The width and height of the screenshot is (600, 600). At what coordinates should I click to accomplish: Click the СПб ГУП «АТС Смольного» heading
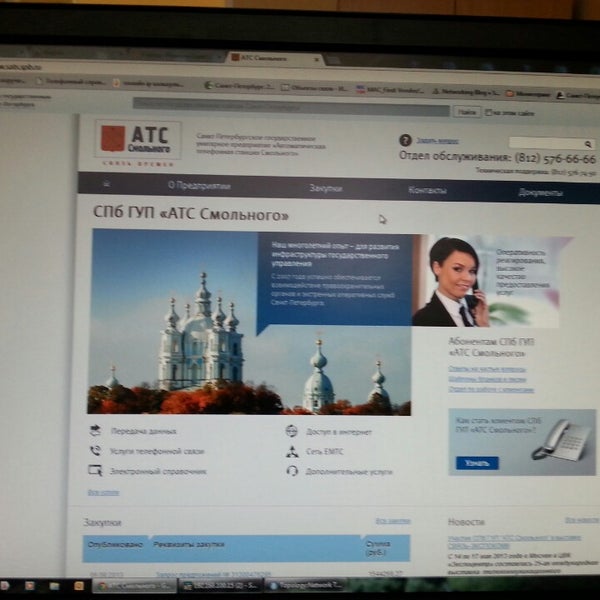191,213
